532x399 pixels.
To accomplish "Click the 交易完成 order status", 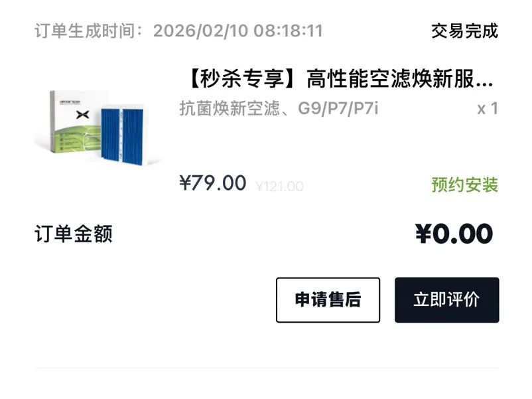I will coord(464,31).
